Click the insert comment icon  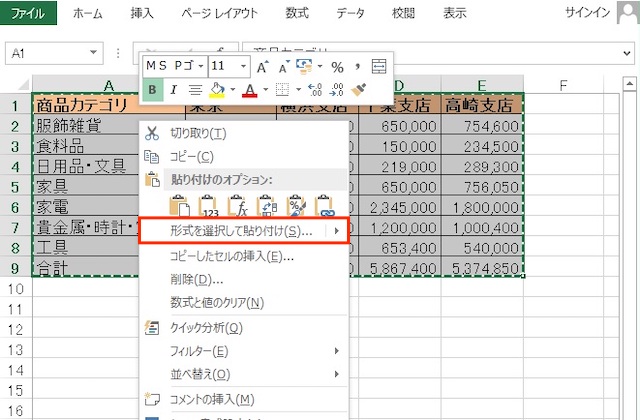[x=152, y=399]
